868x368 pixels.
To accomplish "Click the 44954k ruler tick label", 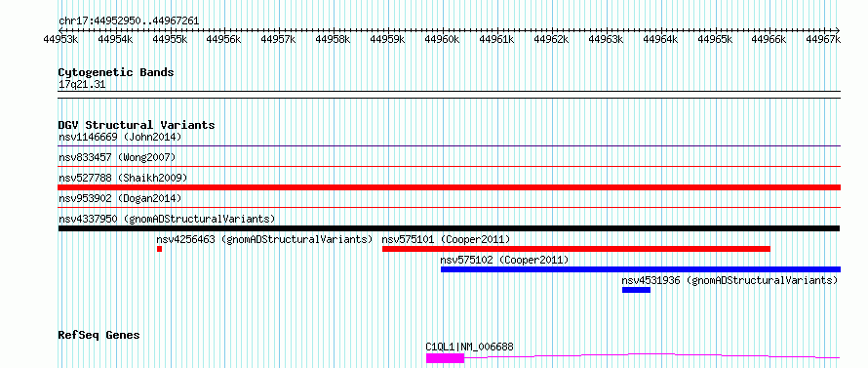I will (x=115, y=39).
